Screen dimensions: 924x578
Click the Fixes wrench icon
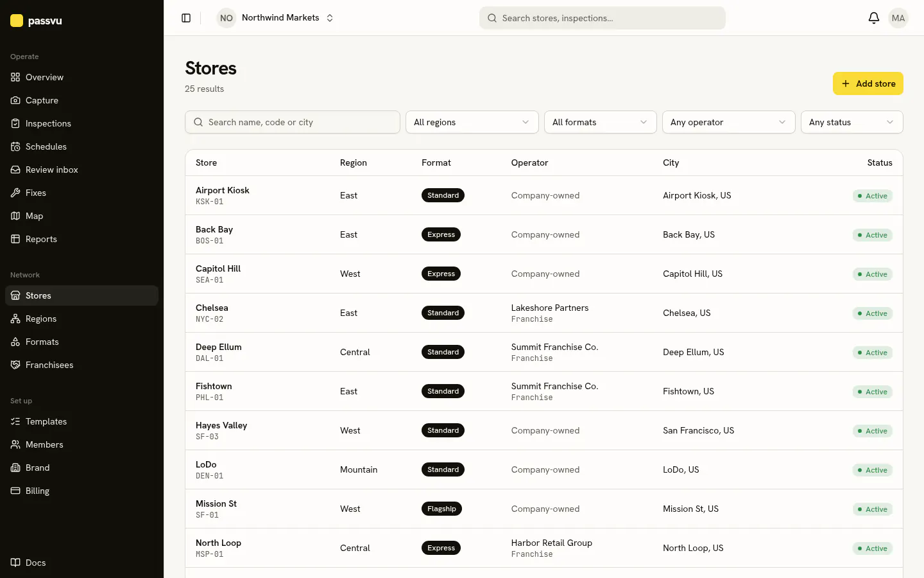pyautogui.click(x=15, y=193)
